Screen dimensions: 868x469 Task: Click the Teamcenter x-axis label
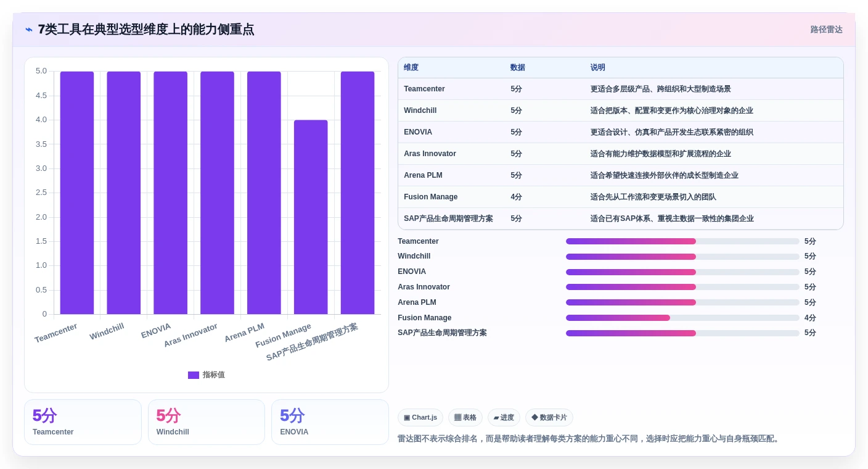coord(56,333)
